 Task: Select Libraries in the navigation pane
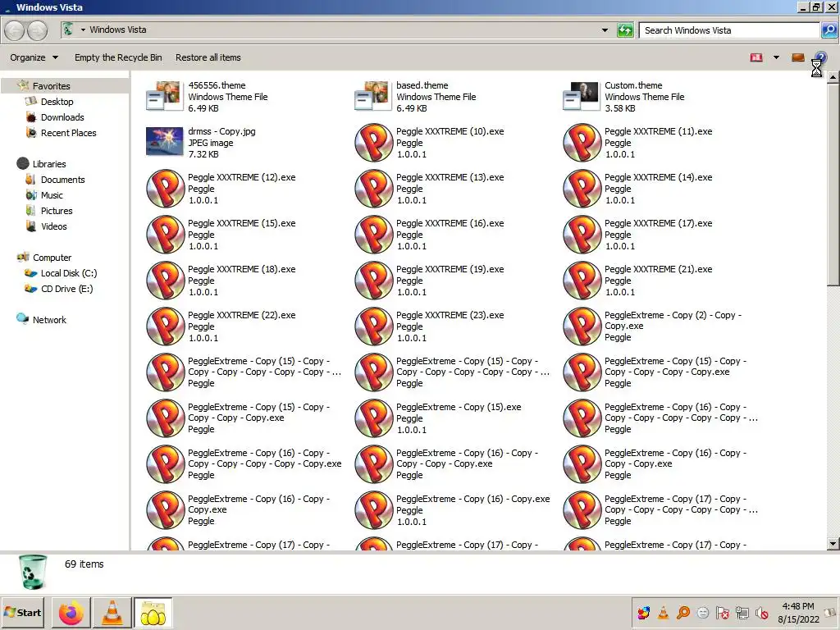click(x=48, y=164)
